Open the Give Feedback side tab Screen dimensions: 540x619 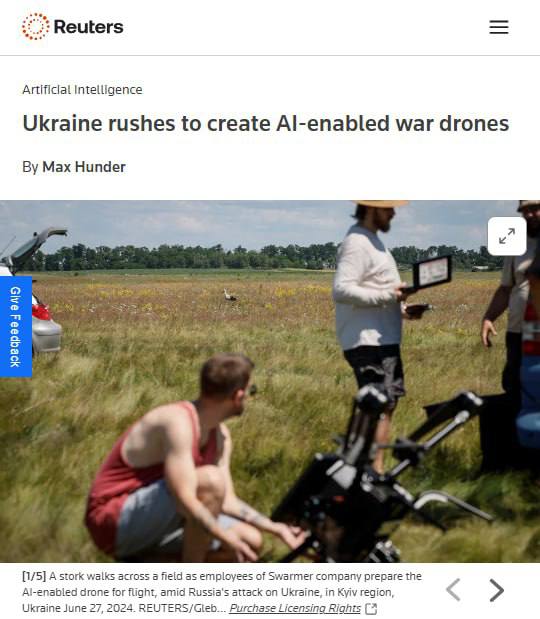tap(15, 326)
